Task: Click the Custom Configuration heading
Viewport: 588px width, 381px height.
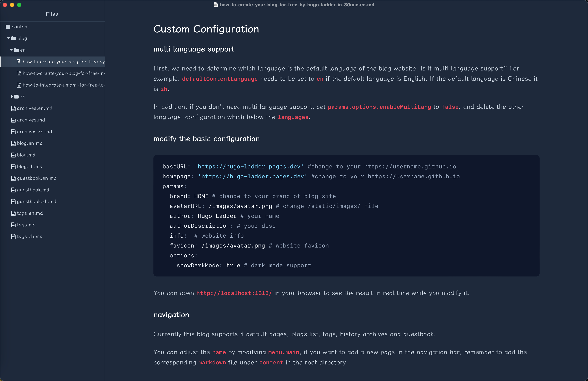Action: click(206, 29)
